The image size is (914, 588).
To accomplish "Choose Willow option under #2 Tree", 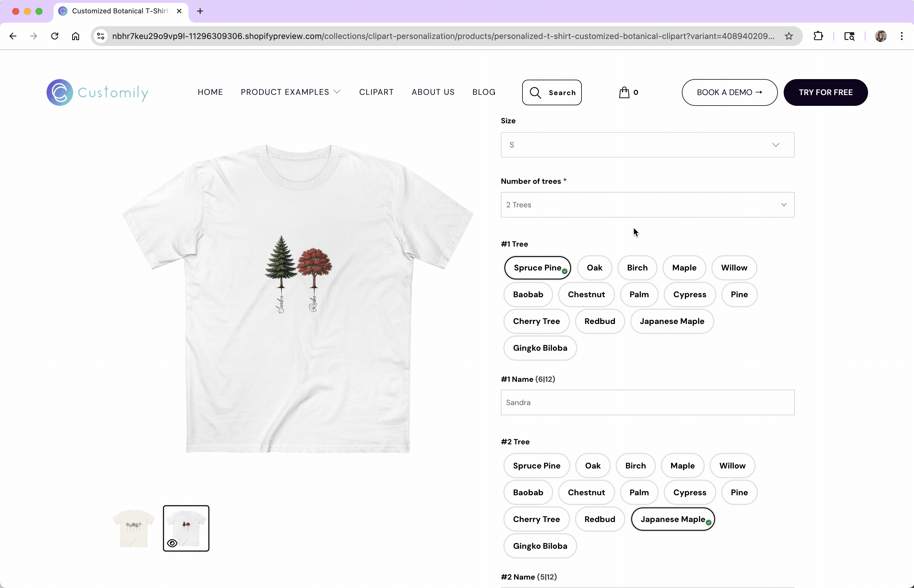I will coord(732,466).
